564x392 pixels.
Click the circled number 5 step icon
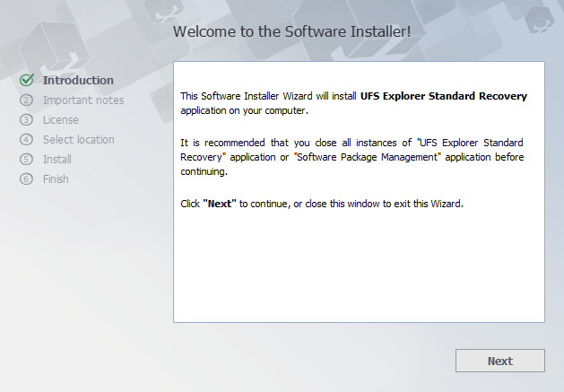tap(26, 159)
